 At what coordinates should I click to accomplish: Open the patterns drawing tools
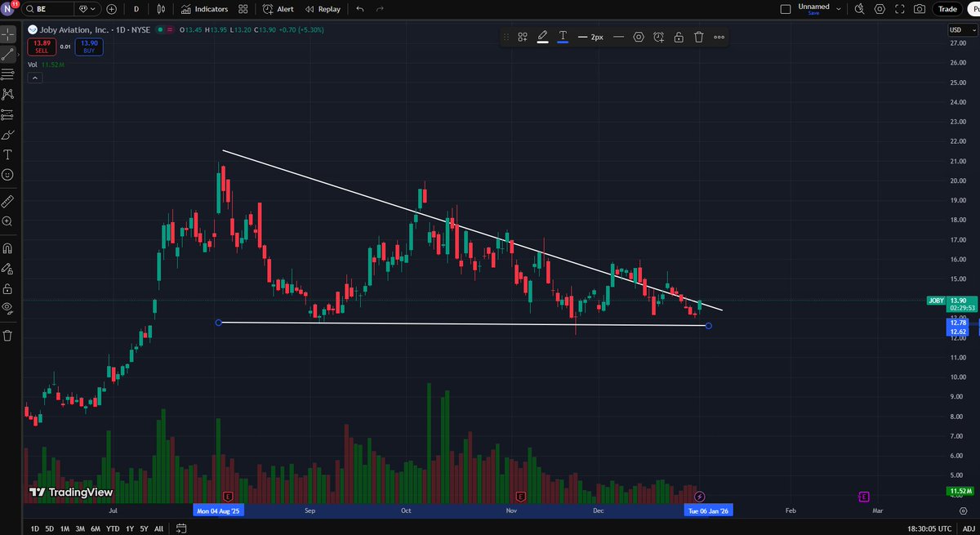point(8,95)
